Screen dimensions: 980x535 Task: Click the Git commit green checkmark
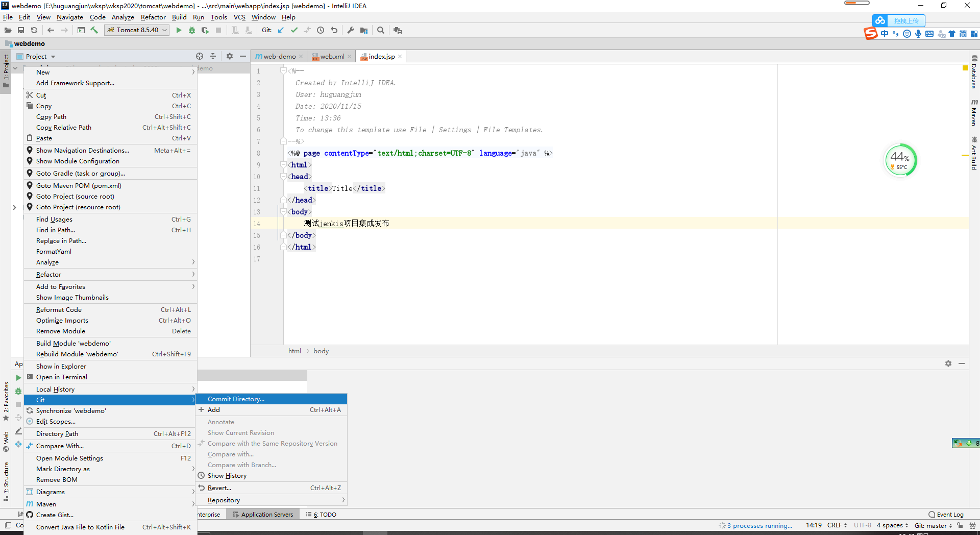click(294, 30)
